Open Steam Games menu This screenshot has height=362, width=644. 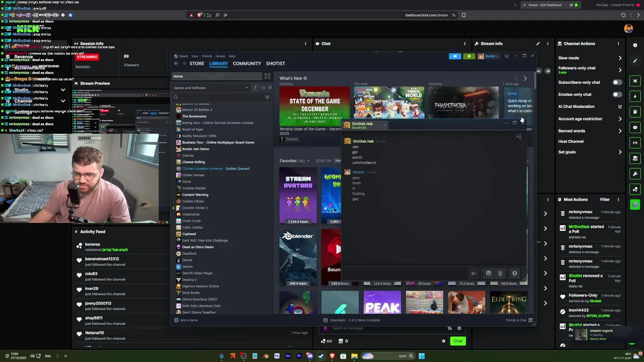[x=220, y=56]
